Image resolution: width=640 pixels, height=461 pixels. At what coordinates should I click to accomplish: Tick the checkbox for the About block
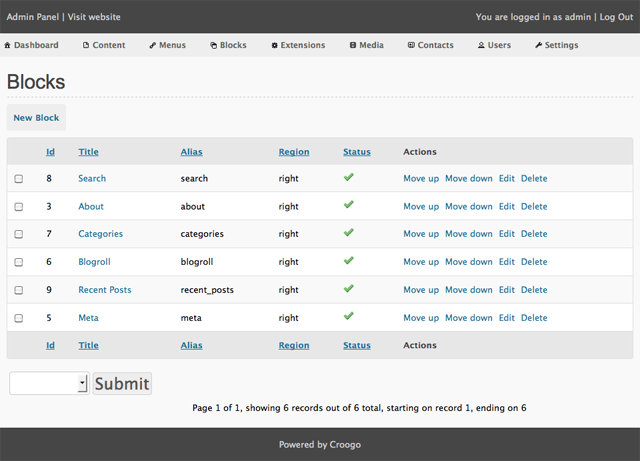[19, 207]
